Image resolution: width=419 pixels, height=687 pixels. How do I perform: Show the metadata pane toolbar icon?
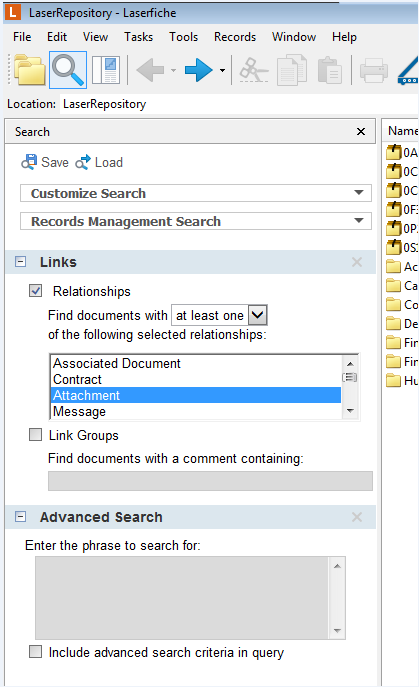[x=106, y=70]
